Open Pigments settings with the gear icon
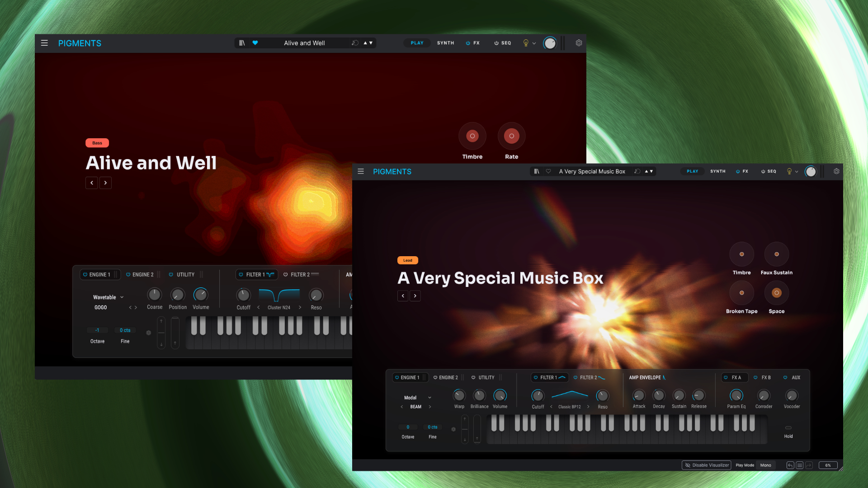This screenshot has height=488, width=868. (837, 171)
